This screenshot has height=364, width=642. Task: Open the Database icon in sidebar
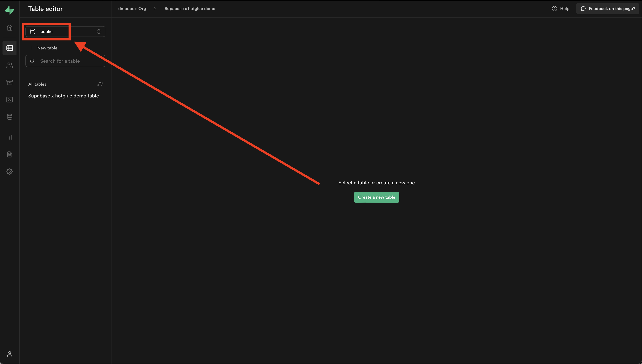click(9, 117)
